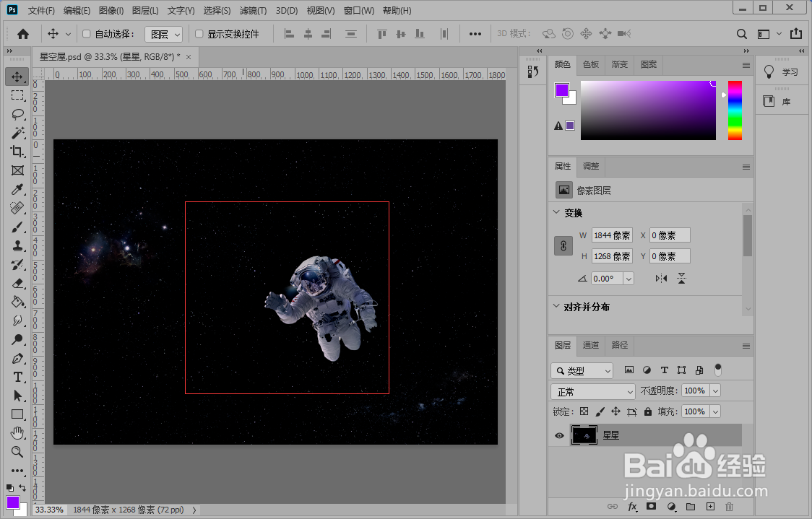Open the Search icon at top right
The width and height of the screenshot is (812, 519).
[742, 34]
